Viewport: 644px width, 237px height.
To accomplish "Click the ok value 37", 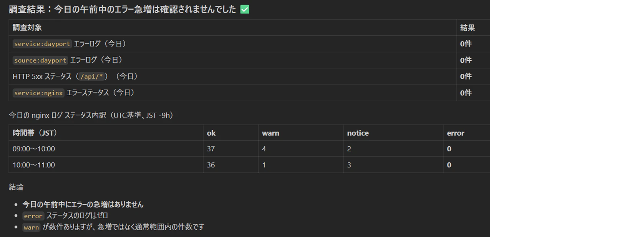I will tap(211, 149).
